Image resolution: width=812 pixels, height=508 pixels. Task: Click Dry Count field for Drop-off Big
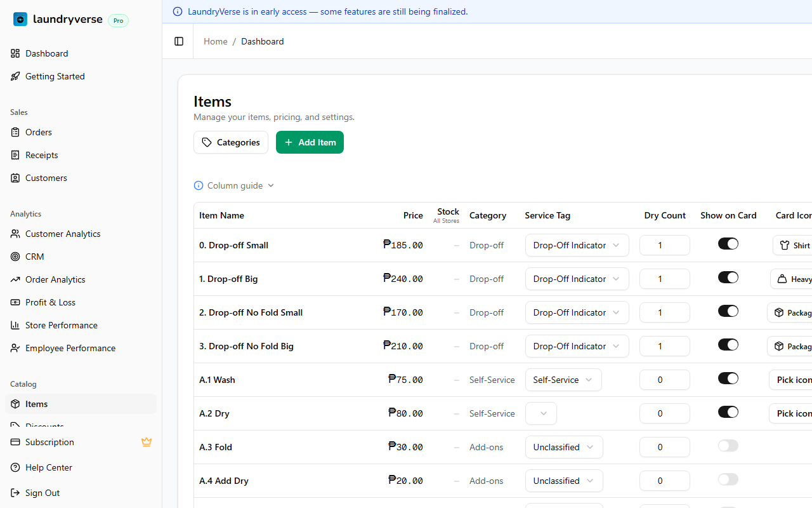click(x=664, y=279)
